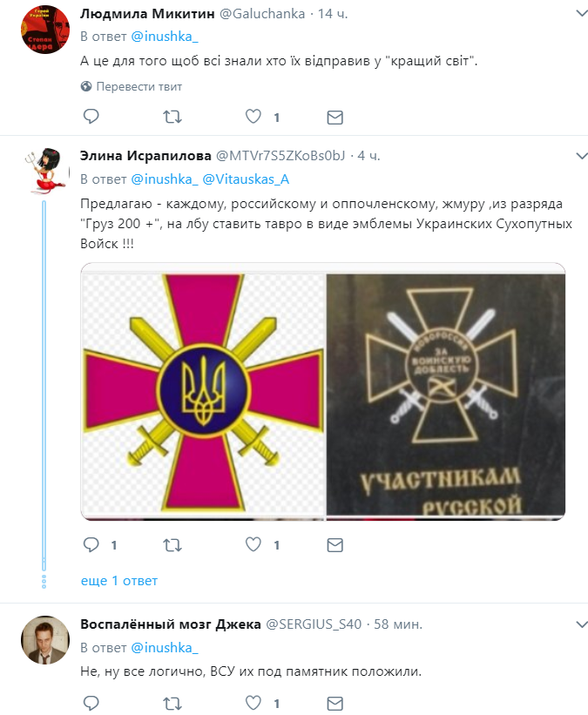The height and width of the screenshot is (715, 588).
Task: Like the SERGIUS_S40 tweet
Action: 253,701
